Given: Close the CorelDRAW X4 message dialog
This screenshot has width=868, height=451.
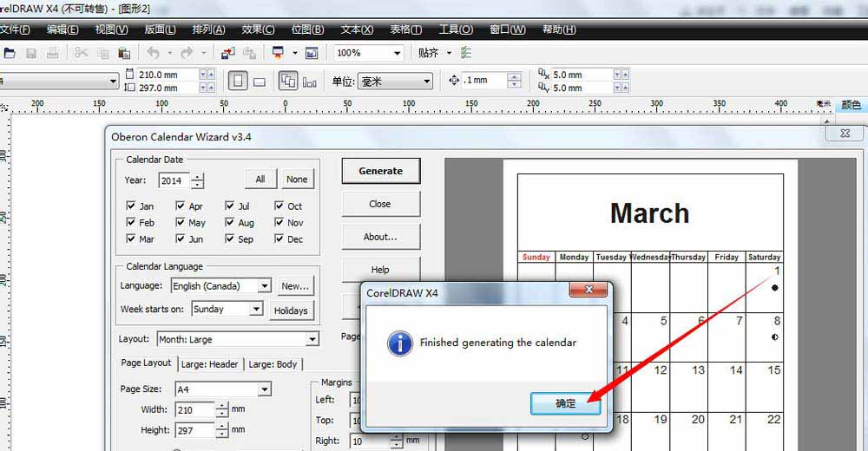Looking at the screenshot, I should coord(589,290).
